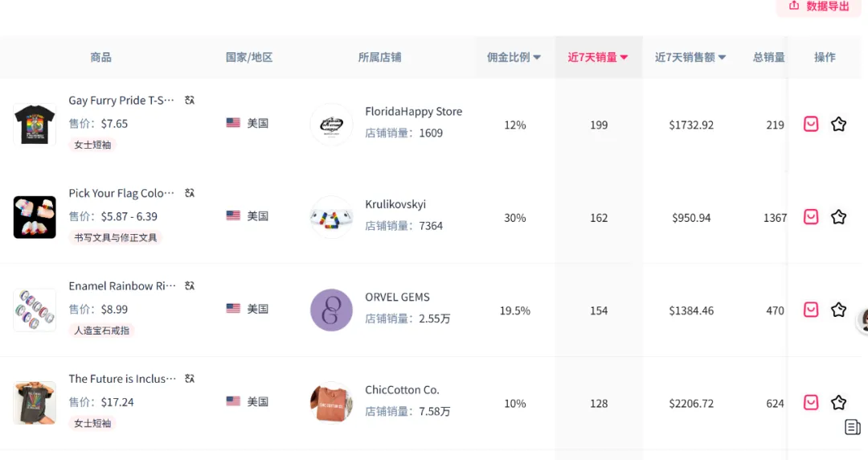Favorite the Gay Furry Pride product with the star
868x460 pixels.
(x=838, y=124)
